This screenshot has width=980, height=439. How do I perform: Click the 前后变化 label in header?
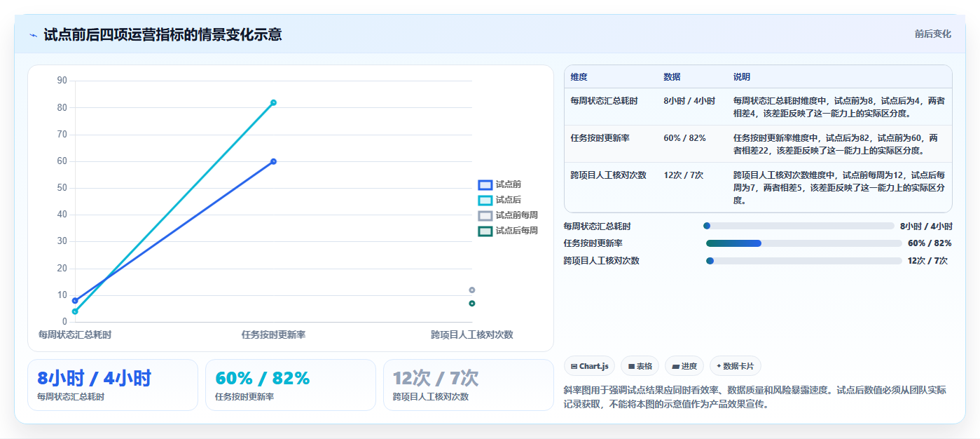click(932, 34)
